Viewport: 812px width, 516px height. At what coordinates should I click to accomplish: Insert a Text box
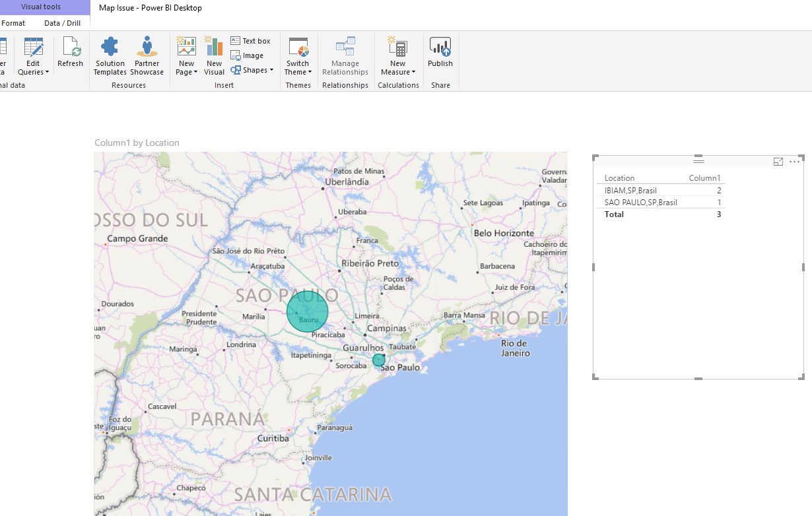(251, 41)
